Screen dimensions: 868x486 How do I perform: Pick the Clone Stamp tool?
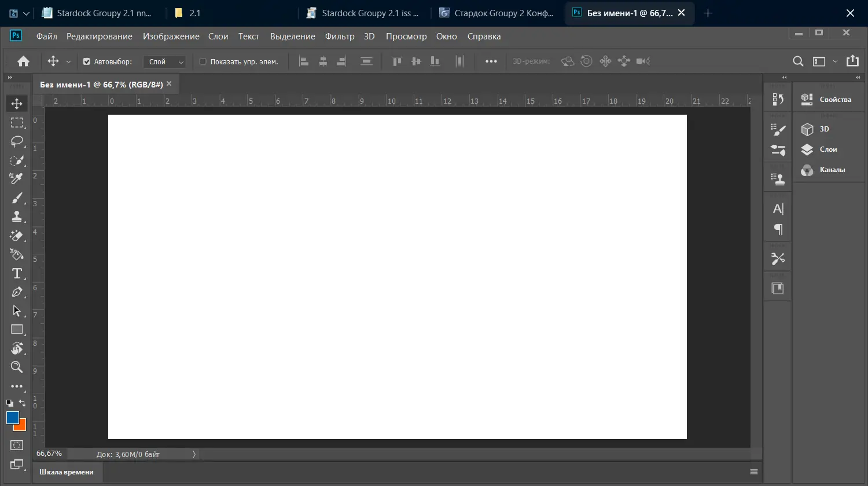click(x=17, y=216)
